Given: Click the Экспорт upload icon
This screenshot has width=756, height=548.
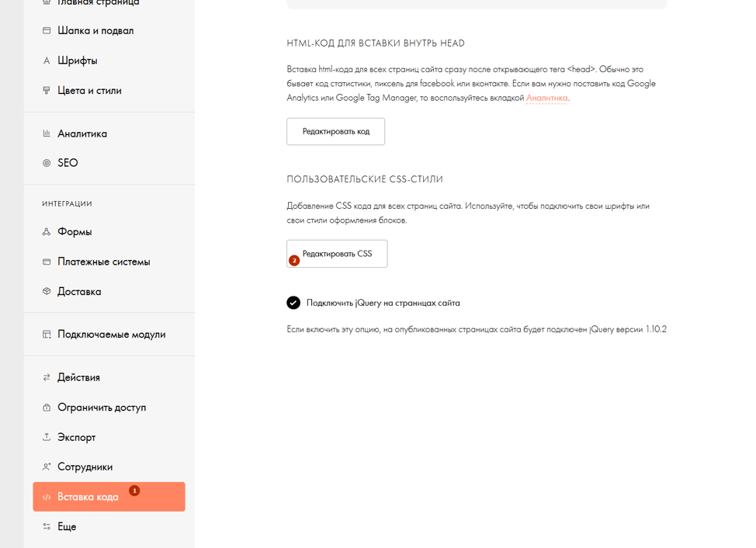Looking at the screenshot, I should click(47, 437).
